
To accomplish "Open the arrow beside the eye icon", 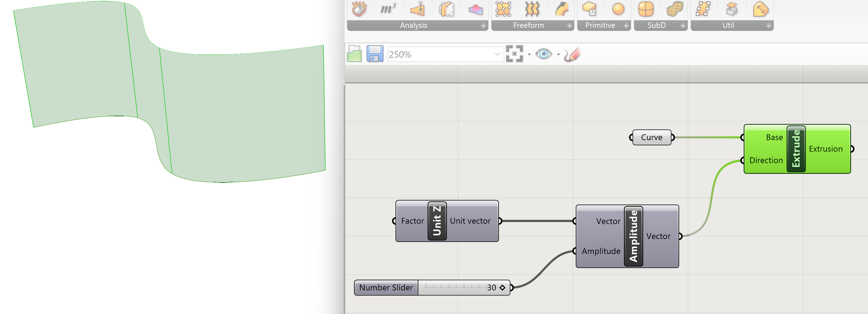I will coord(558,55).
